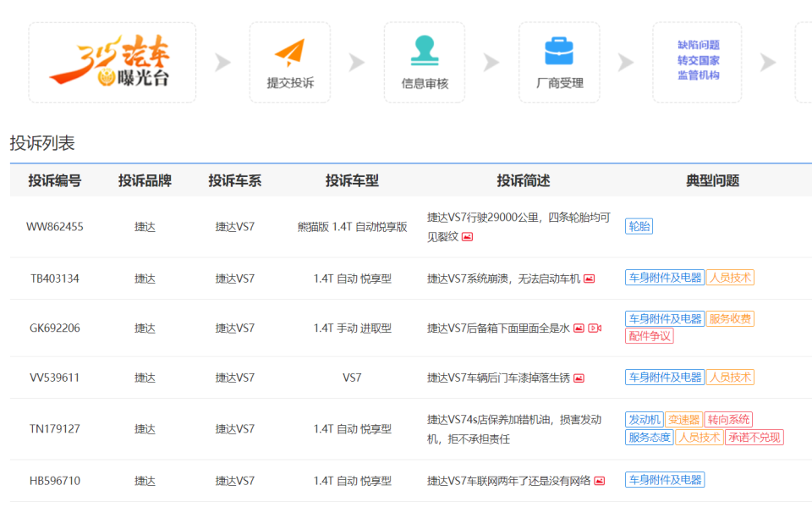Click the arrow after 缺陷问题转交 step

(768, 62)
